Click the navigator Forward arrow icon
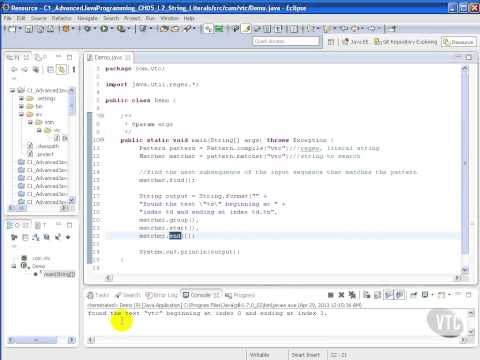Screen dimensions: 480x360 pyautogui.click(x=25, y=69)
